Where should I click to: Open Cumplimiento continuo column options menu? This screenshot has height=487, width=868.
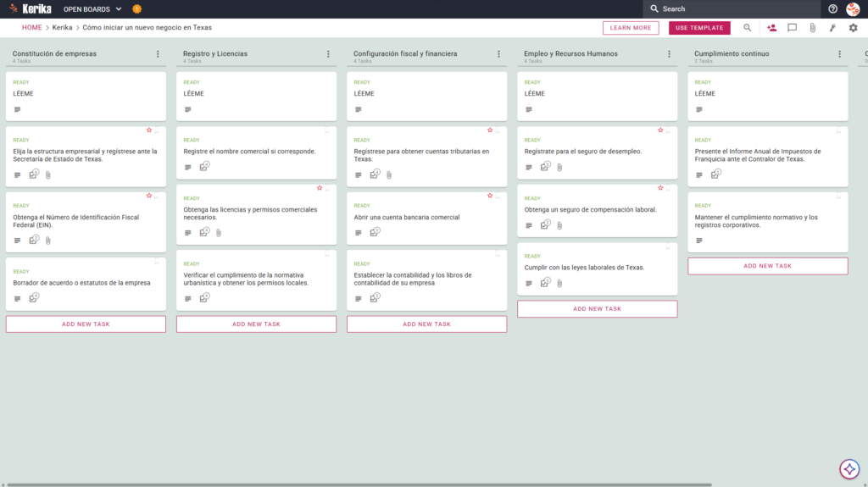coord(840,53)
